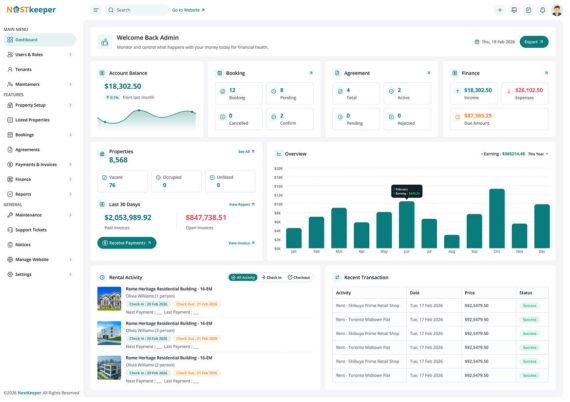This screenshot has height=402, width=570.
Task: Open the first Rome Heritage building thumbnail
Action: click(x=109, y=299)
